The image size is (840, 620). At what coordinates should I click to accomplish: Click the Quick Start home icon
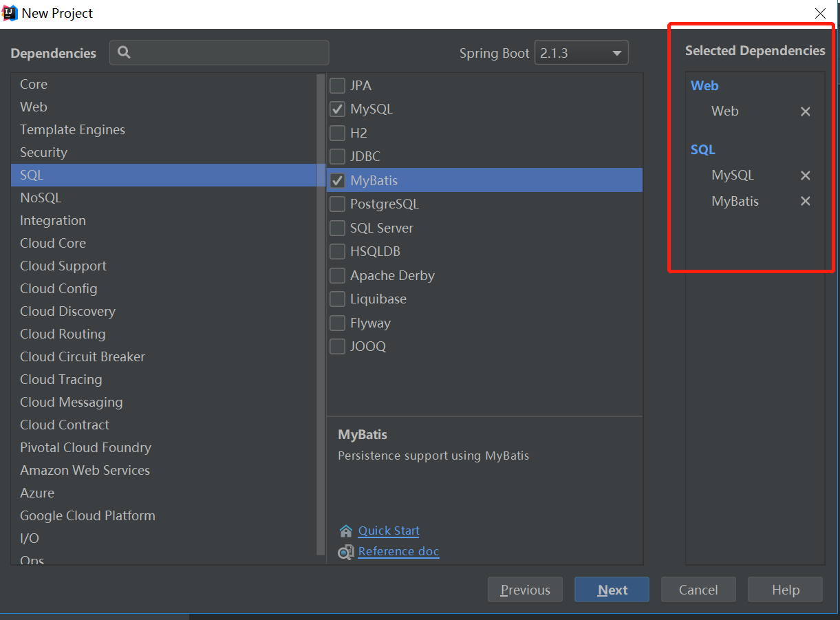click(346, 531)
